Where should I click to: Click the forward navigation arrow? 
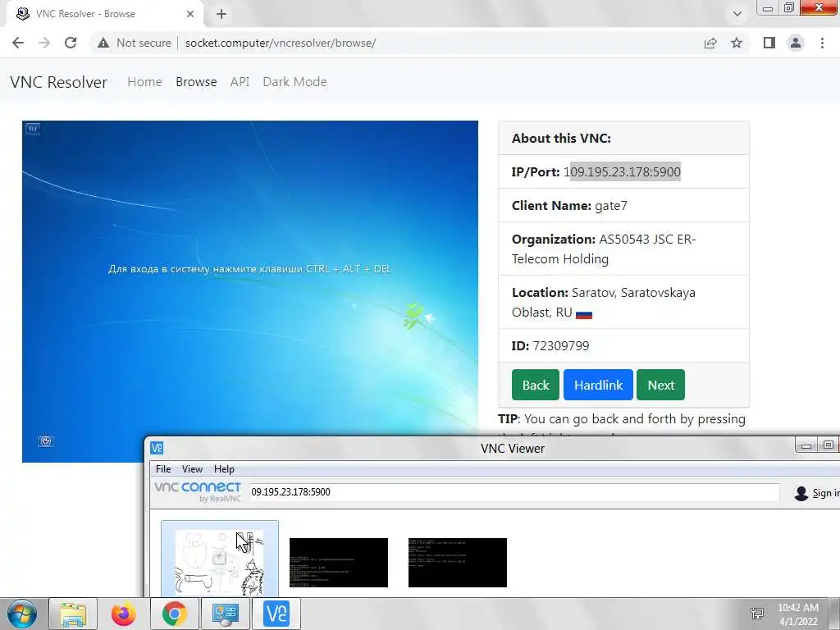[44, 43]
